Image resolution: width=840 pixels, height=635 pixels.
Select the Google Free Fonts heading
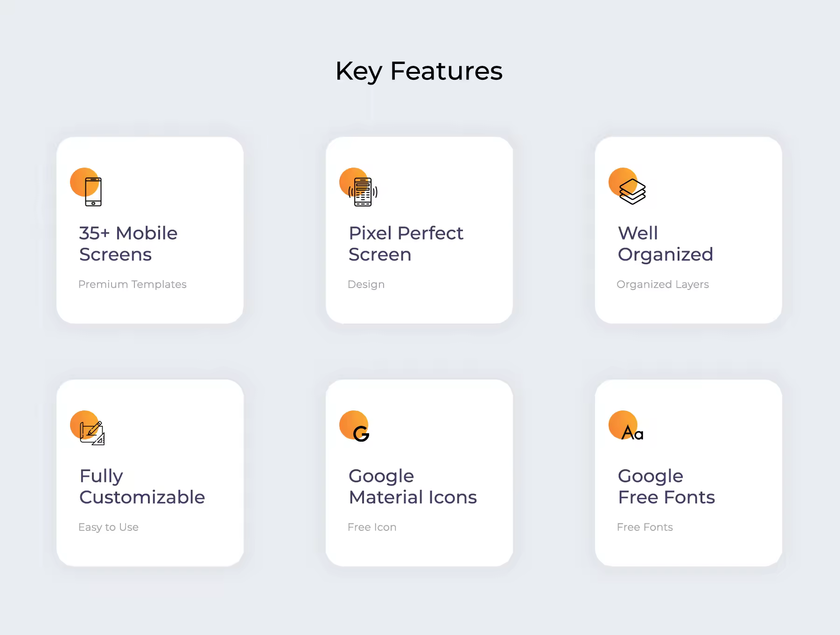click(666, 487)
